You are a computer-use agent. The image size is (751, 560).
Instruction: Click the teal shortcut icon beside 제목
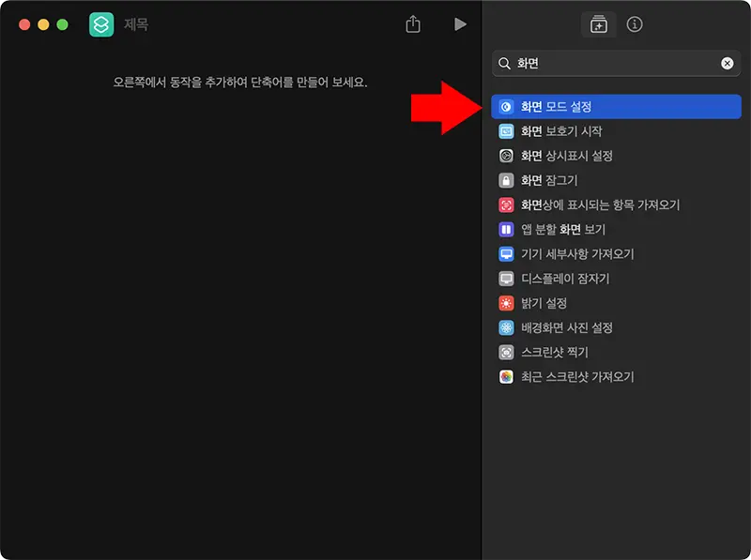pos(100,25)
